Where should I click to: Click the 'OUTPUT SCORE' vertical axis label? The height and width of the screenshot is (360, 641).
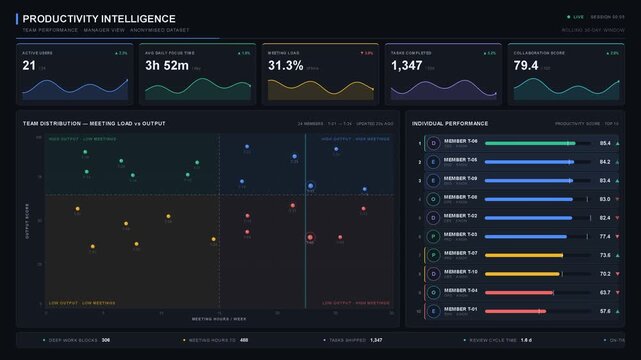click(27, 221)
